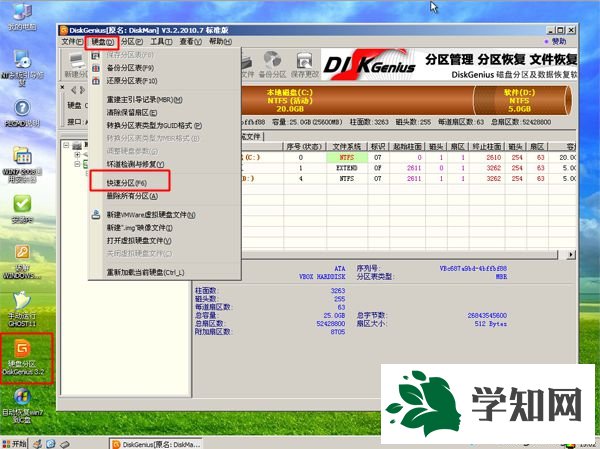This screenshot has height=449, width=600.
Task: Click the 序号(状态) column header
Action: 305,147
